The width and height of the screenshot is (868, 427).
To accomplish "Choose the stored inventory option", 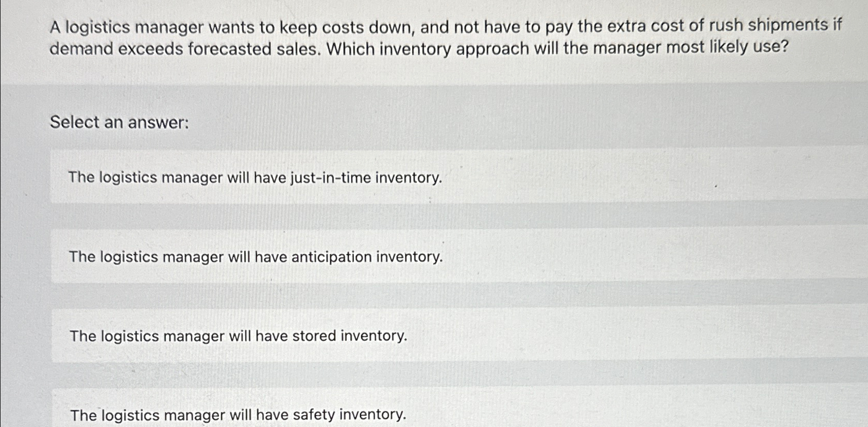I will tap(239, 336).
